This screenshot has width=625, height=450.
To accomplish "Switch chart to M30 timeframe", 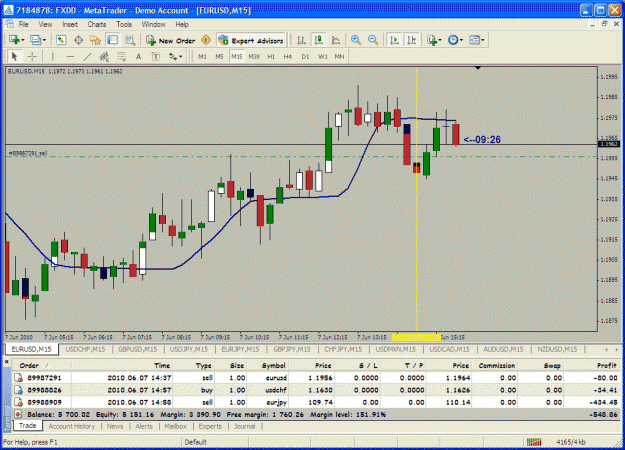I will coord(254,57).
